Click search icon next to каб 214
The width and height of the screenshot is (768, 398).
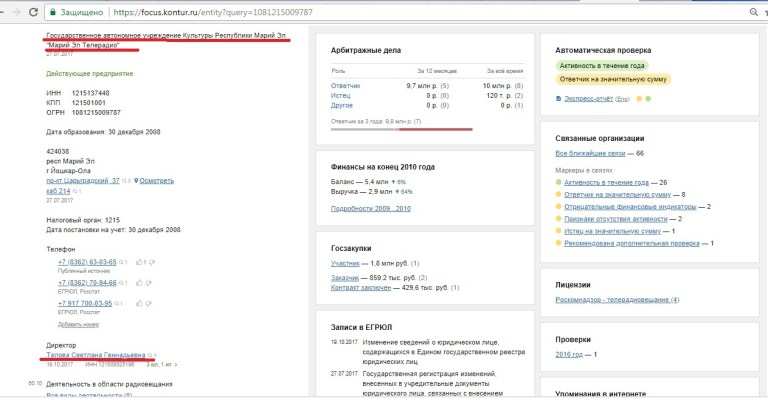point(75,191)
